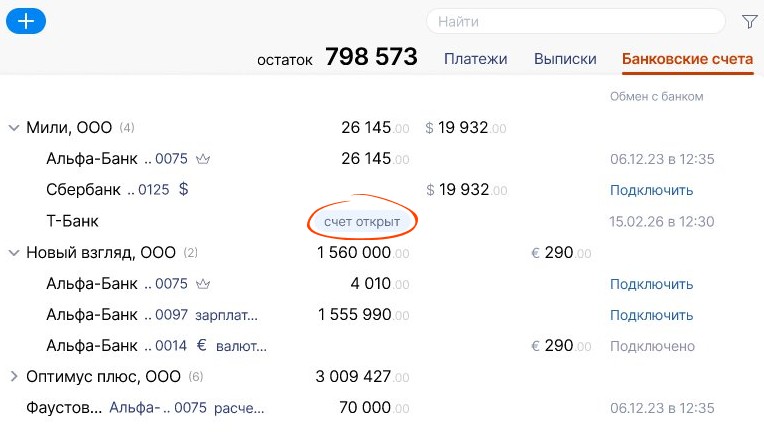Click Подключить for Альфа-Банк 0097 зарплатный
Viewport: 764px width, 446px height.
651,315
